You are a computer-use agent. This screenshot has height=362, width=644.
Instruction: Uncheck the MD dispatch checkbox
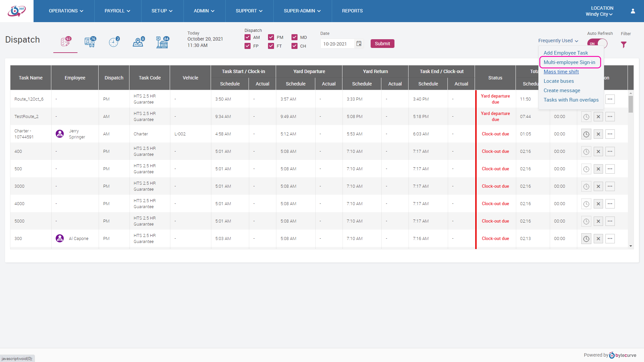(x=294, y=37)
